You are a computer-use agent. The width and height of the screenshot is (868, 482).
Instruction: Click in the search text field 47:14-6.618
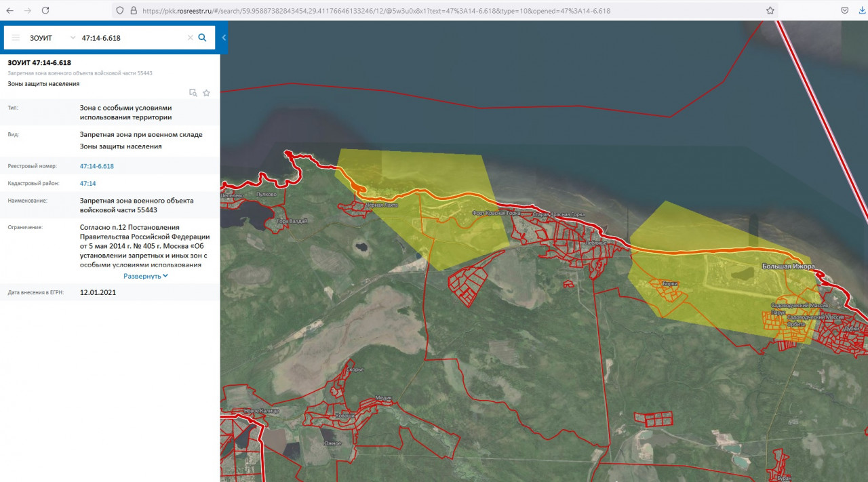(x=129, y=38)
